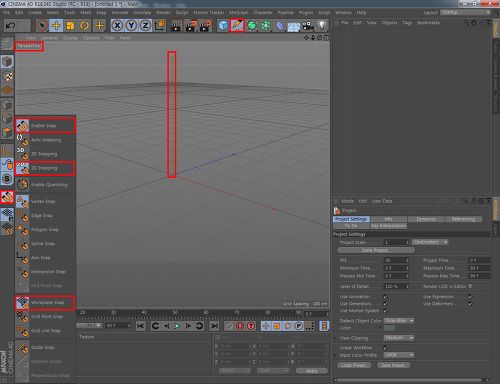Toggle Use Animation checkbox

click(386, 297)
